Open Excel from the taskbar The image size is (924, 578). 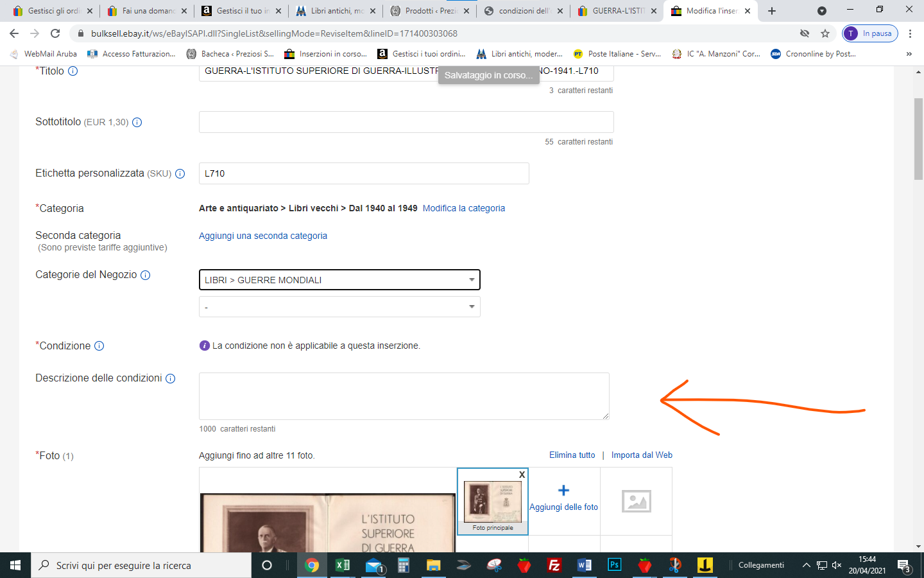tap(343, 565)
